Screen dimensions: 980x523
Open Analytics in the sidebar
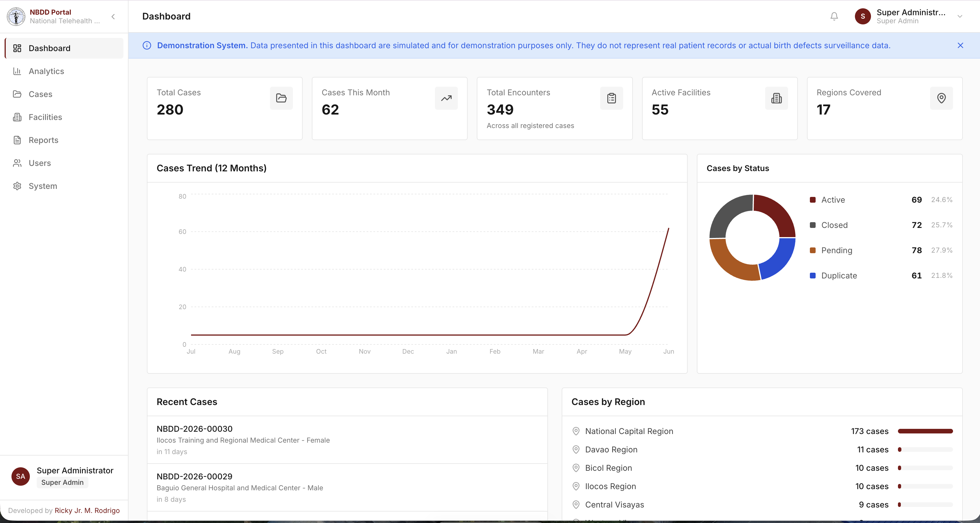pyautogui.click(x=64, y=71)
